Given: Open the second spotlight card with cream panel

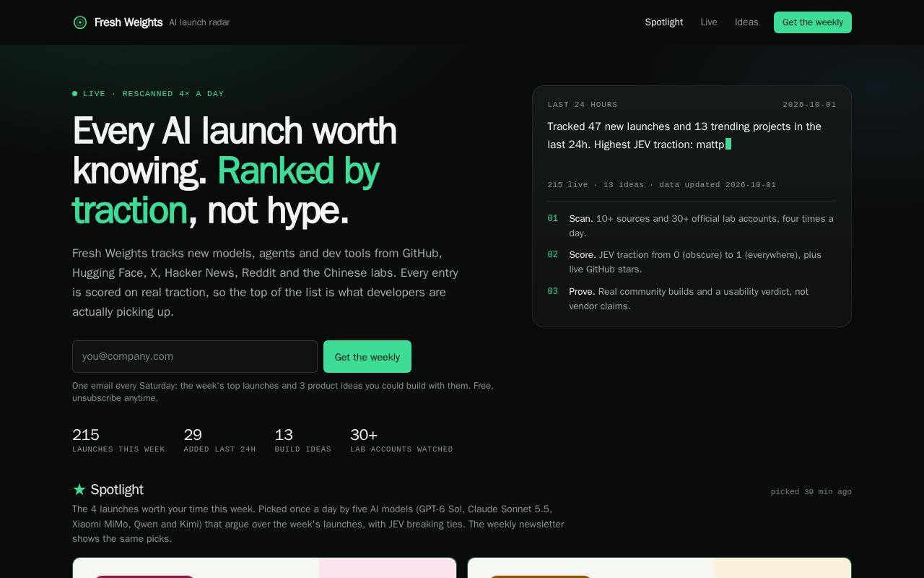Looking at the screenshot, I should tap(659, 568).
